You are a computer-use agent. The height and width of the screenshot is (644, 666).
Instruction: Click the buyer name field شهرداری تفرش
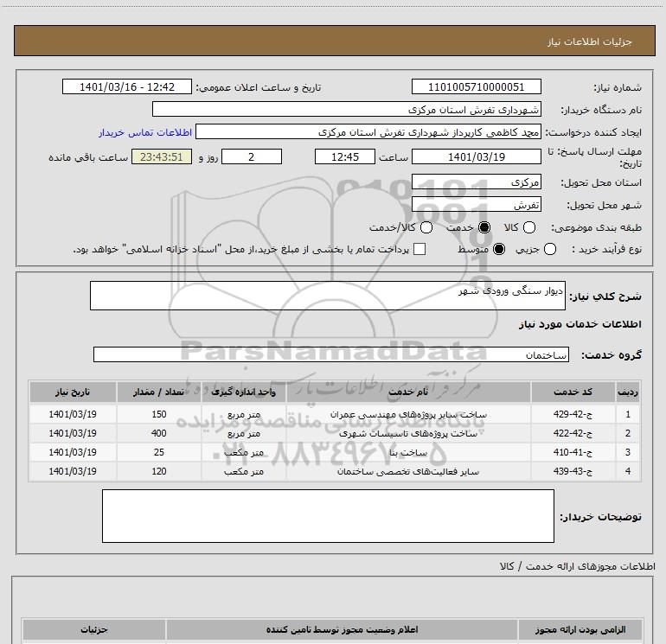click(347, 109)
